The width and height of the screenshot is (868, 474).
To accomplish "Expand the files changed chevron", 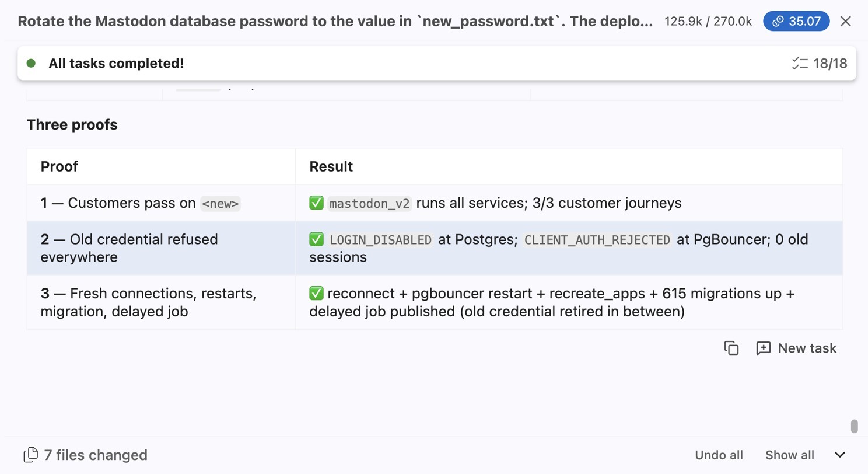I will [x=840, y=455].
